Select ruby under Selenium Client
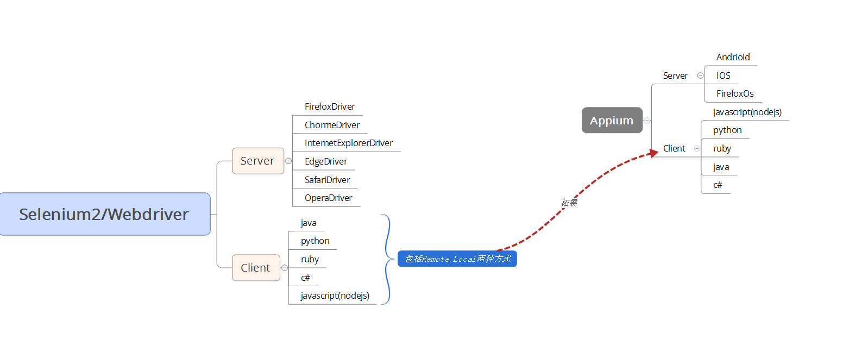868x340 pixels. click(310, 259)
